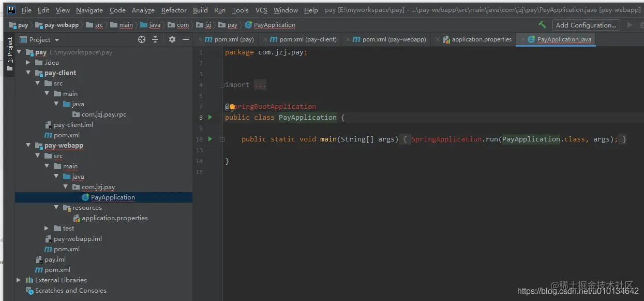Collapse the resources folder
Screen dimensions: 644x301
pos(56,208)
